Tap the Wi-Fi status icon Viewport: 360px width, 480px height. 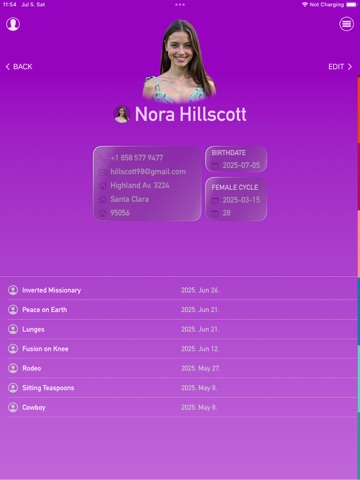305,5
